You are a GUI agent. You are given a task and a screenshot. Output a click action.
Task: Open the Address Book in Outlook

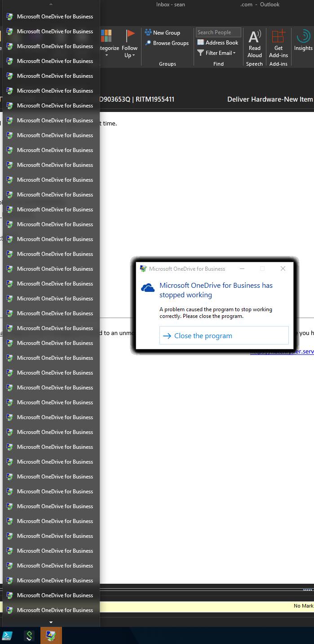coord(218,43)
